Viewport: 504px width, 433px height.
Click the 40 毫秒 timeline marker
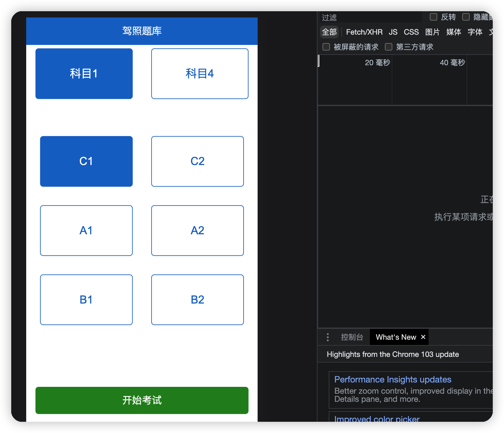pos(452,63)
